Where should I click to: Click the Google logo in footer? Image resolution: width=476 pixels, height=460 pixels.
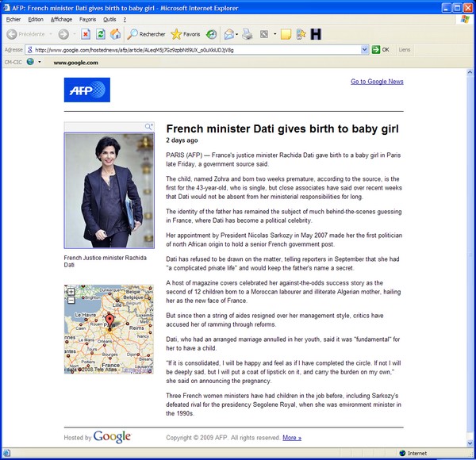coord(113,437)
